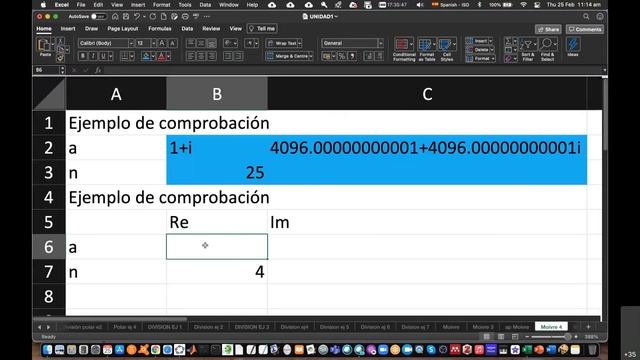Open the quick access more options ellipsis

(207, 17)
